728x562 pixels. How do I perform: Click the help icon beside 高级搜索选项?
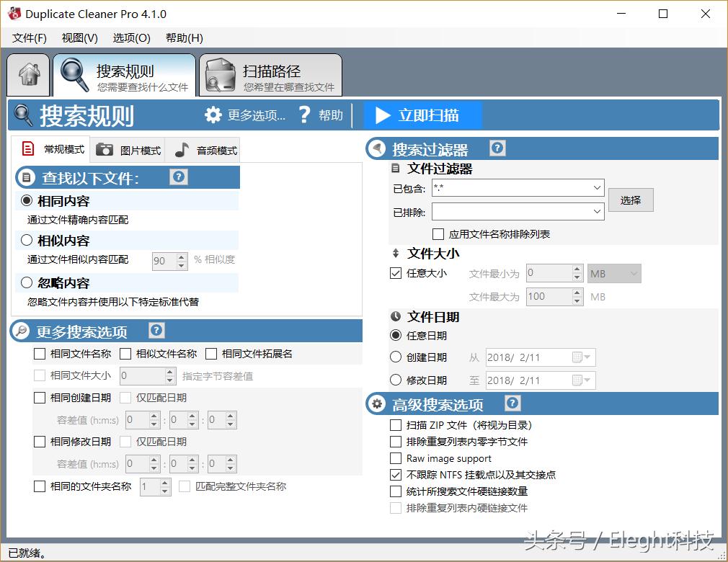(512, 404)
